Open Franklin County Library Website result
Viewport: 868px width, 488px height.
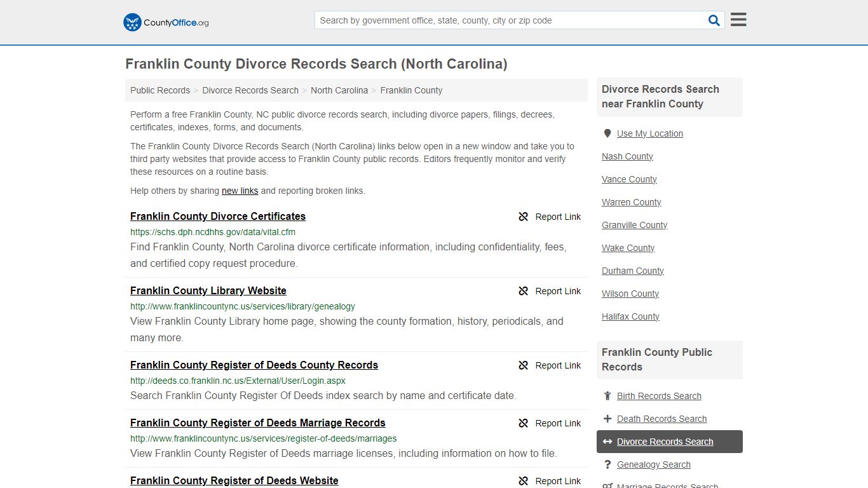[208, 290]
